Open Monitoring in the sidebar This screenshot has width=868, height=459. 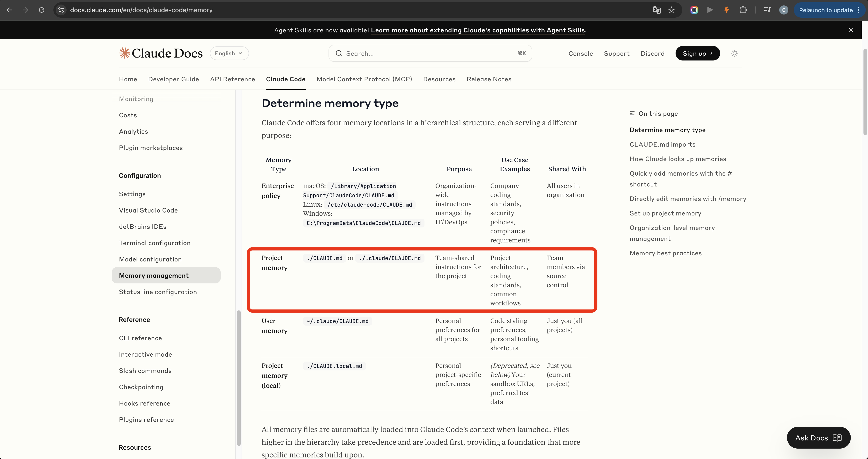[x=136, y=99]
